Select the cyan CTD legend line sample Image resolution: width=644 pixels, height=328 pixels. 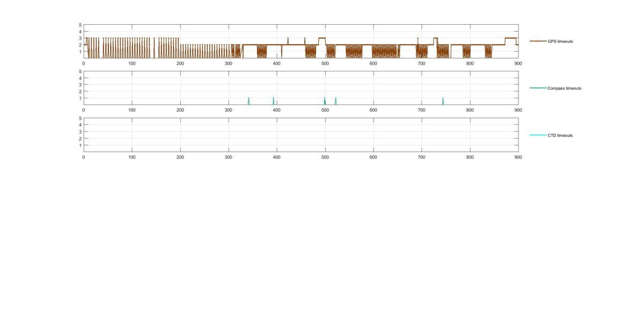pyautogui.click(x=538, y=135)
